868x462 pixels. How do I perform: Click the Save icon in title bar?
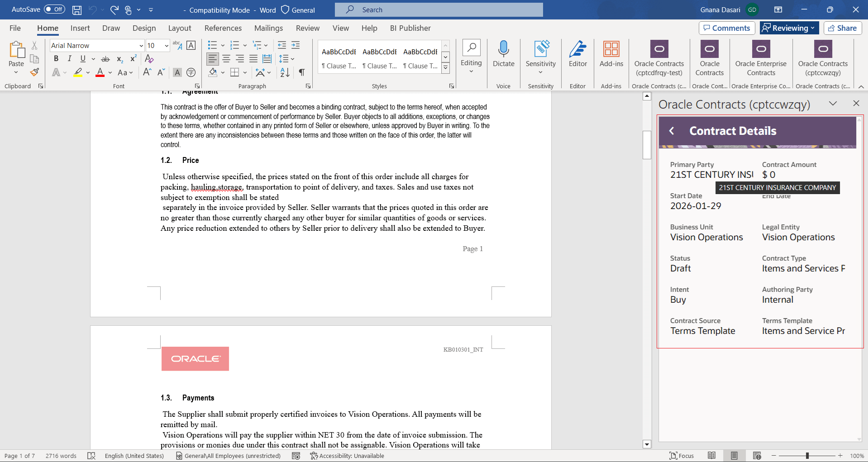click(77, 10)
